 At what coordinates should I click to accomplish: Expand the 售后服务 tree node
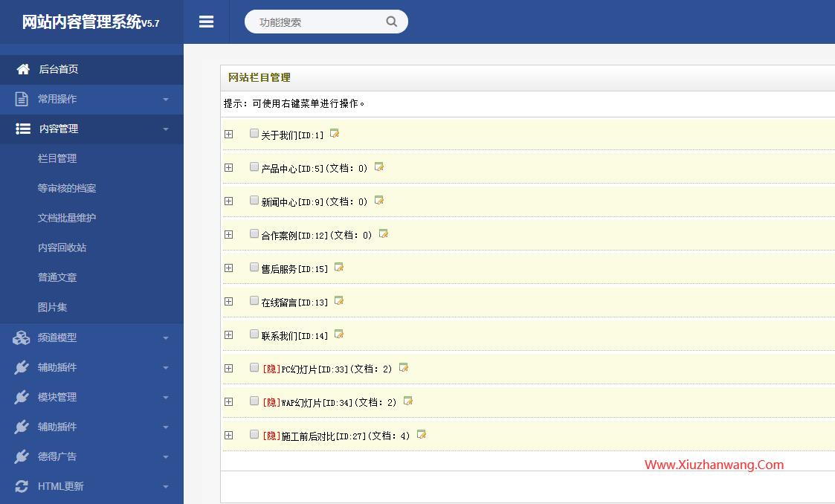click(228, 268)
